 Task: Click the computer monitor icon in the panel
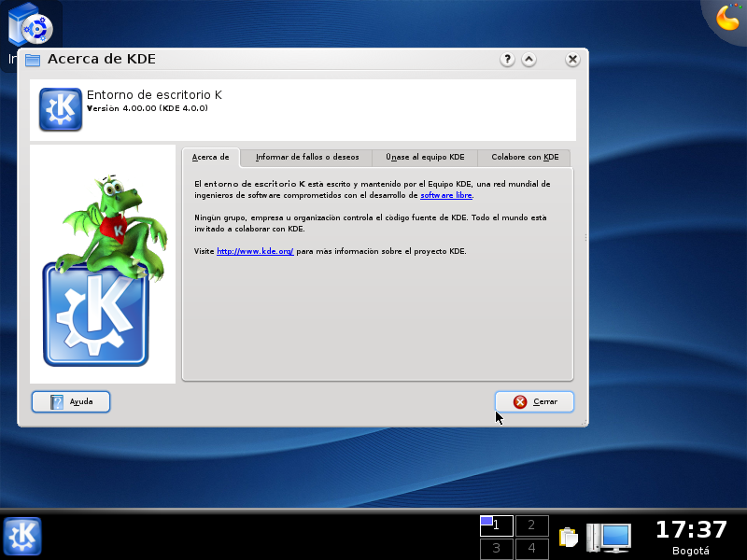609,537
